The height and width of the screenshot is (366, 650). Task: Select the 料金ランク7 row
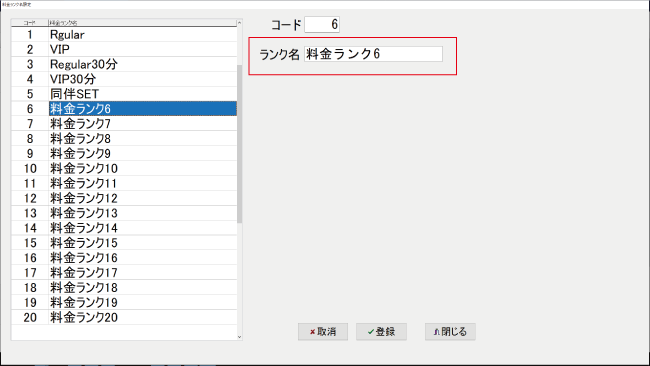tap(124, 124)
